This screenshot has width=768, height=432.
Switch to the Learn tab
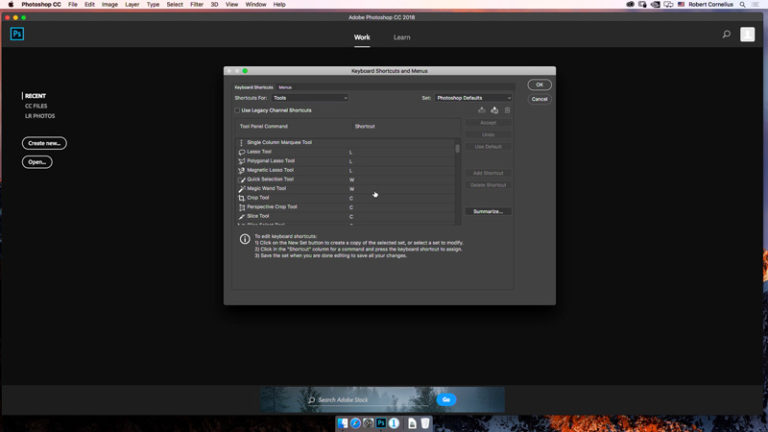pyautogui.click(x=401, y=37)
